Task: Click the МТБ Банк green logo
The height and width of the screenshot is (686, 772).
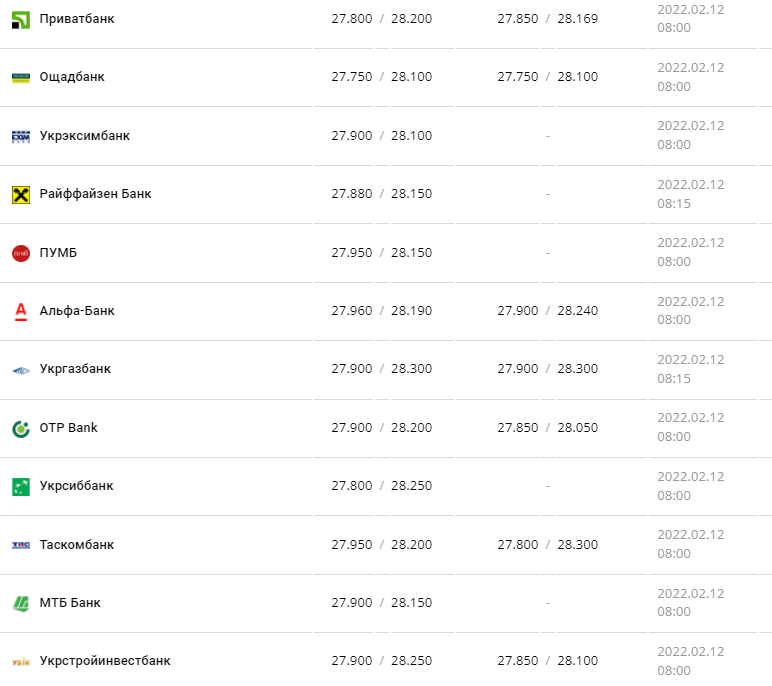Action: click(x=21, y=603)
